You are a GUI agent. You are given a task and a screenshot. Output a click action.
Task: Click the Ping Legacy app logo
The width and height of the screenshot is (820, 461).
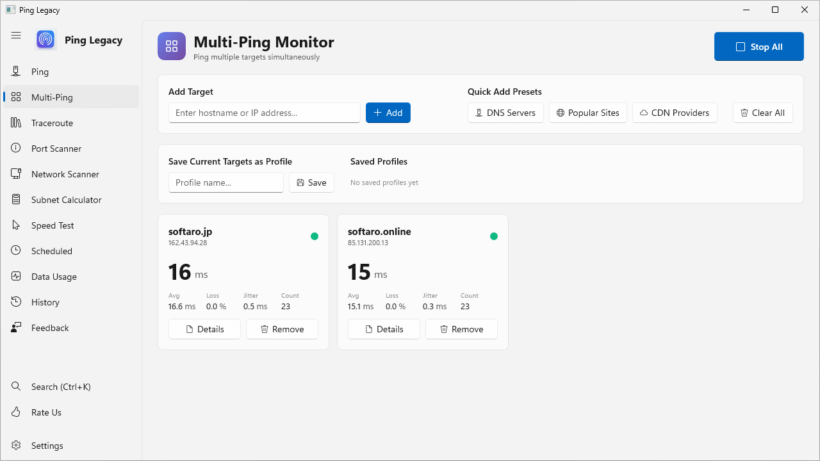point(45,40)
